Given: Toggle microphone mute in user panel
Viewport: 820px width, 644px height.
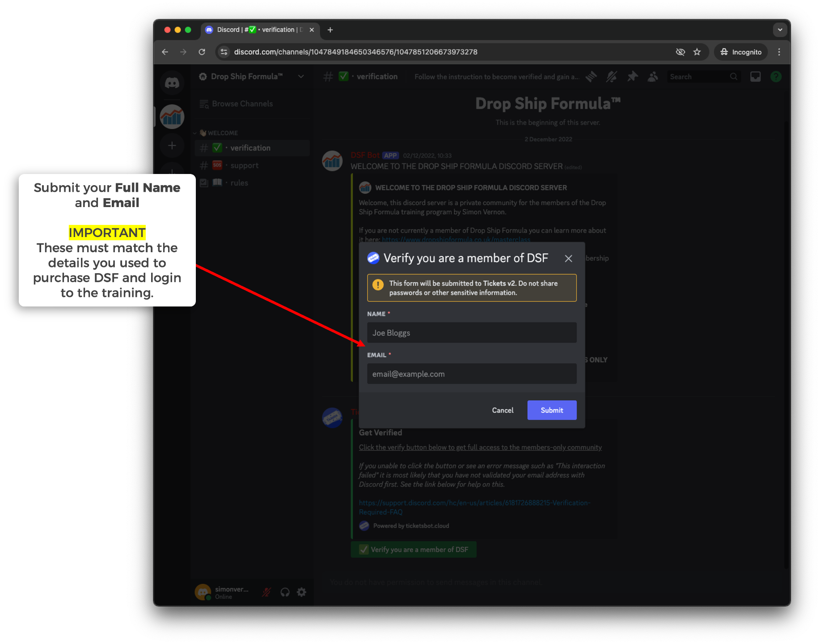Looking at the screenshot, I should coord(266,592).
